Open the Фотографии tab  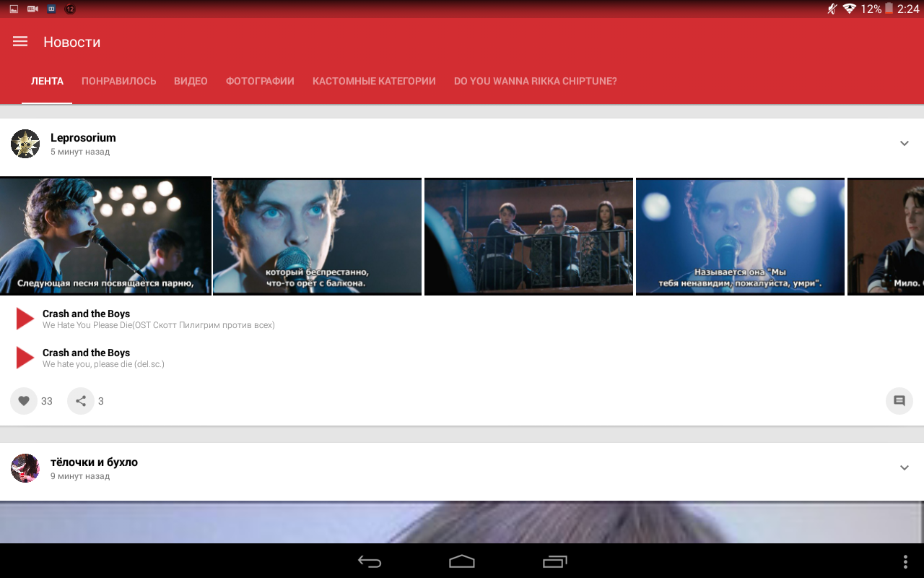point(260,82)
